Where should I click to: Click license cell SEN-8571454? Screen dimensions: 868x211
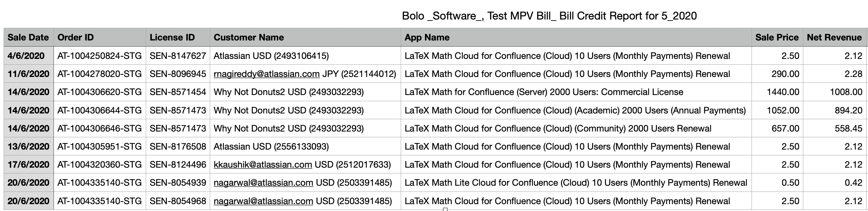(x=178, y=92)
